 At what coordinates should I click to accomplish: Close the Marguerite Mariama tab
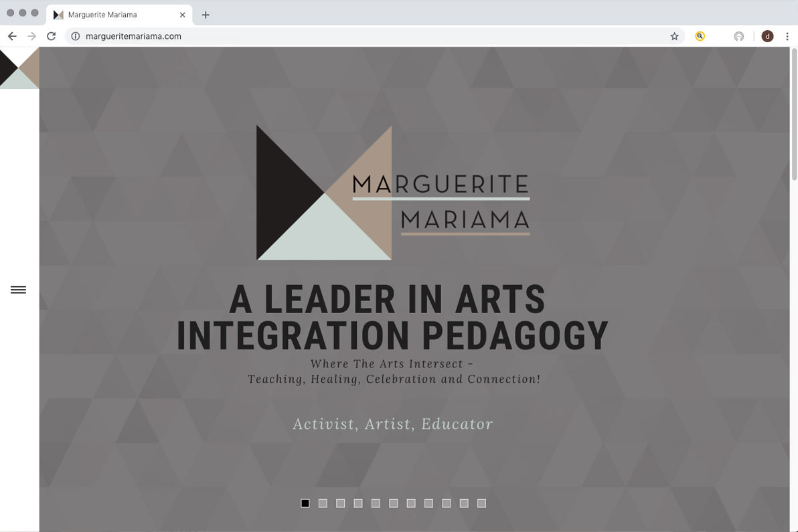pyautogui.click(x=182, y=14)
